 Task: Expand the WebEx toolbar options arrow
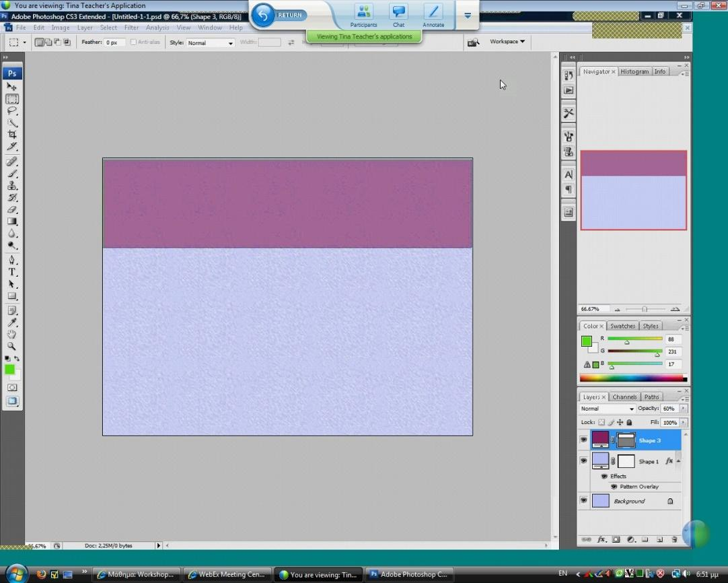pyautogui.click(x=468, y=15)
